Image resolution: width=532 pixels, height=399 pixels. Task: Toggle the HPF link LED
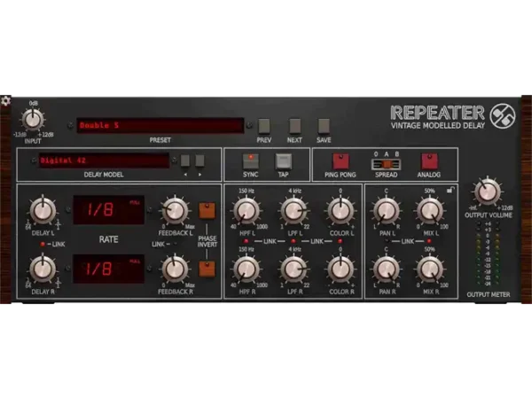pos(246,241)
